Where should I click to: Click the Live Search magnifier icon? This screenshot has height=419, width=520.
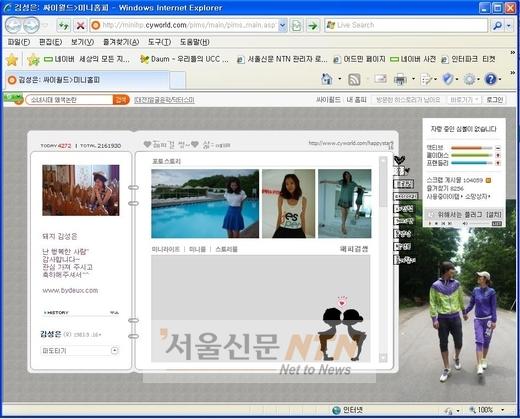(x=497, y=25)
